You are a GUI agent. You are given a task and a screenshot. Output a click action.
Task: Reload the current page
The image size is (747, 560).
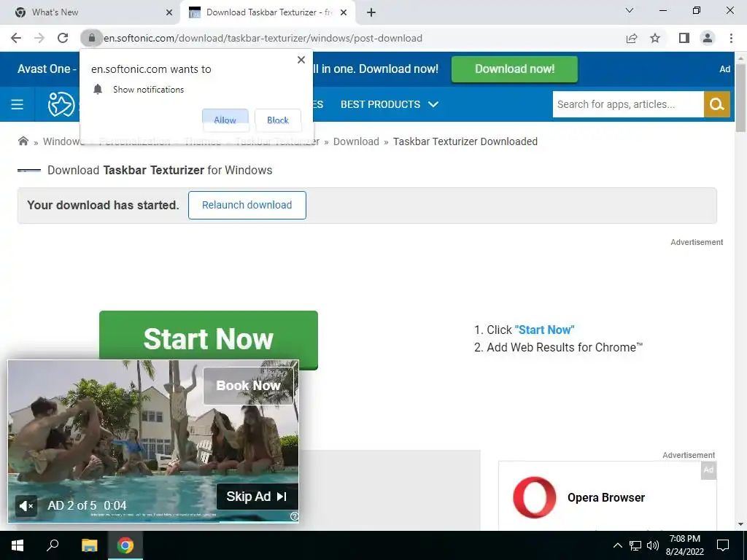63,38
